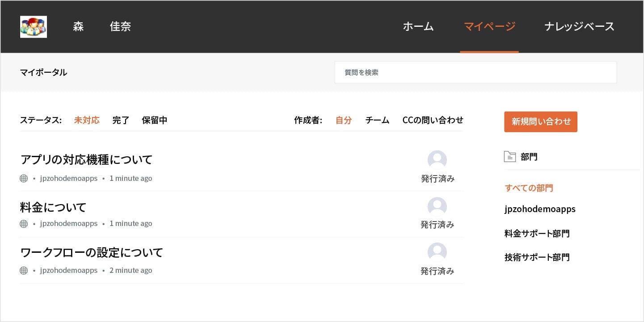Click avatar icon on 料金について ticket
This screenshot has width=644, height=322.
pyautogui.click(x=437, y=206)
